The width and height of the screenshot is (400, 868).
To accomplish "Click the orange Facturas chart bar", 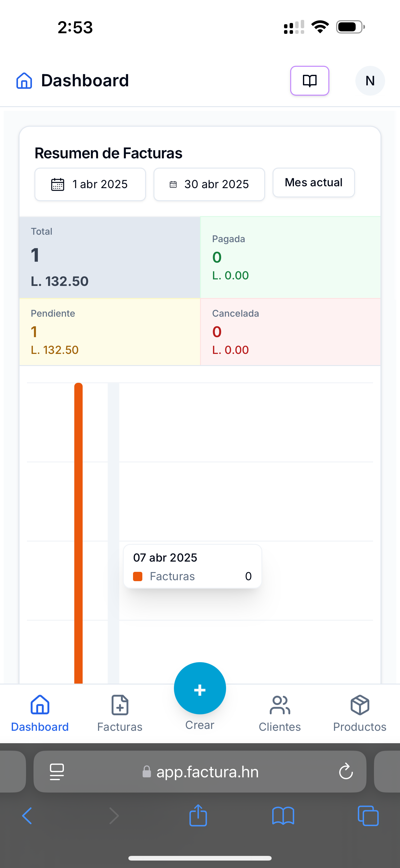I will pos(78,532).
